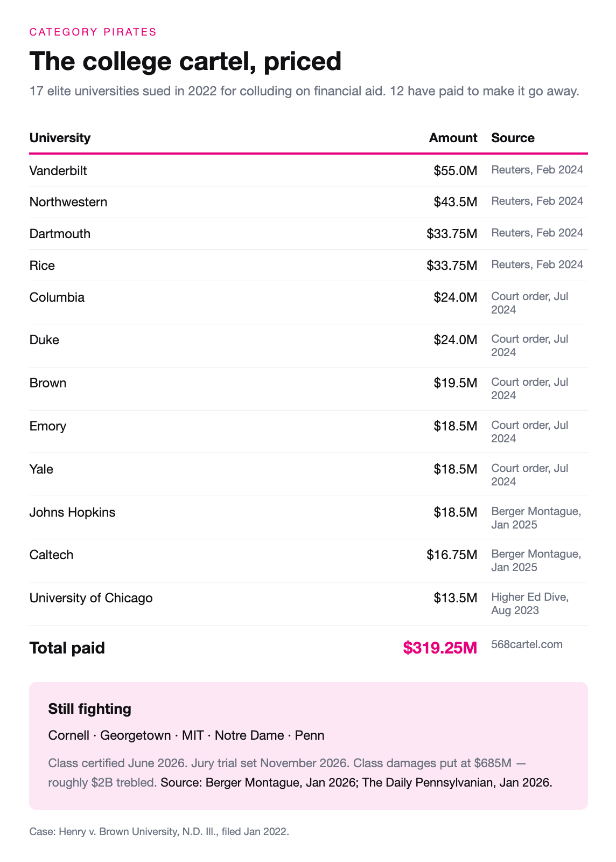This screenshot has height=862, width=616.
Task: Click the Still fighting heading
Action: coord(89,709)
